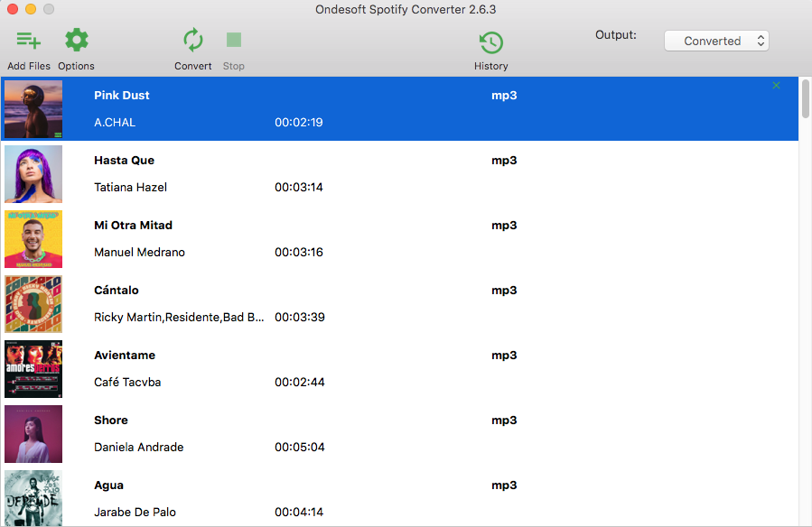812x527 pixels.
Task: Click the mp3 format of Avientame
Action: point(504,356)
